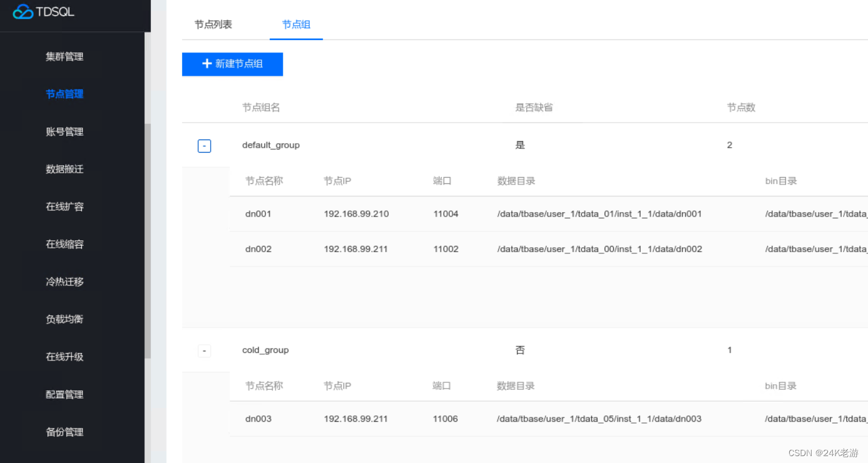Click 数据目录 header in default_group table

click(x=516, y=181)
